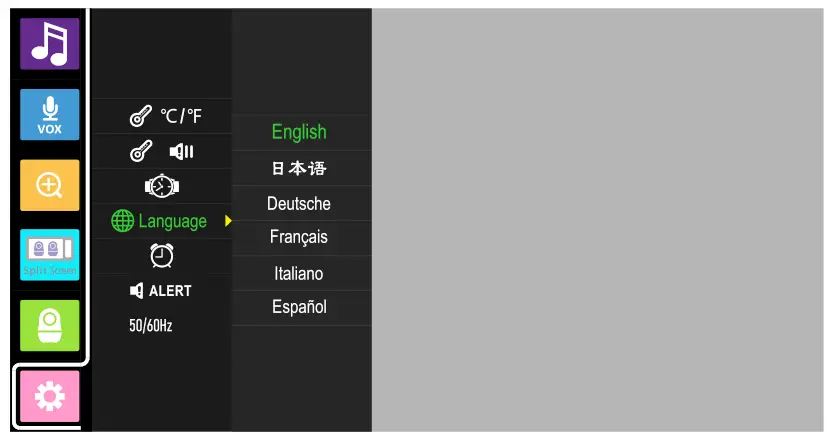Screen dimensions: 839x442
Task: Choose the °C/°F temperature unit option
Action: click(x=166, y=117)
